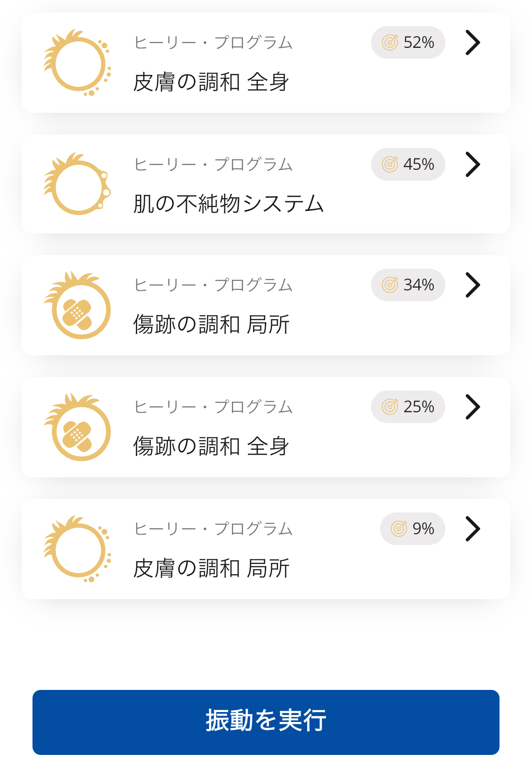The height and width of the screenshot is (773, 532).
Task: Click the 25% match badge
Action: [x=408, y=407]
